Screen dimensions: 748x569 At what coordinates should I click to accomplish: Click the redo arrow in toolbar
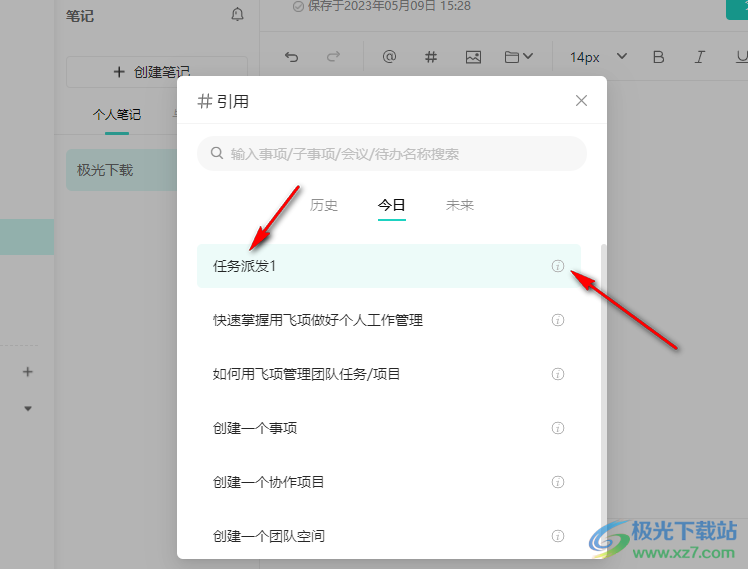coord(334,57)
